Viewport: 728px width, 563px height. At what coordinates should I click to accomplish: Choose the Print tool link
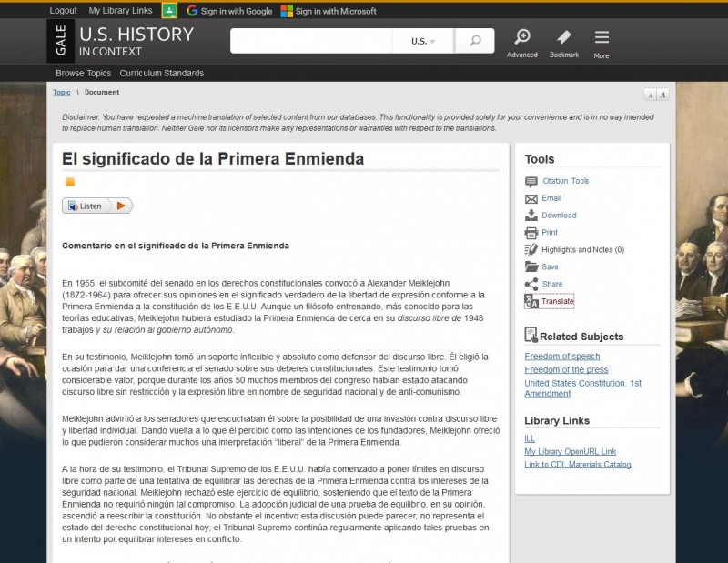(550, 233)
